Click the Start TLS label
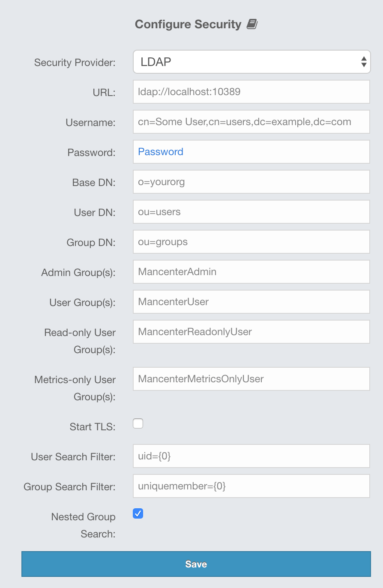The width and height of the screenshot is (383, 588). 93,427
